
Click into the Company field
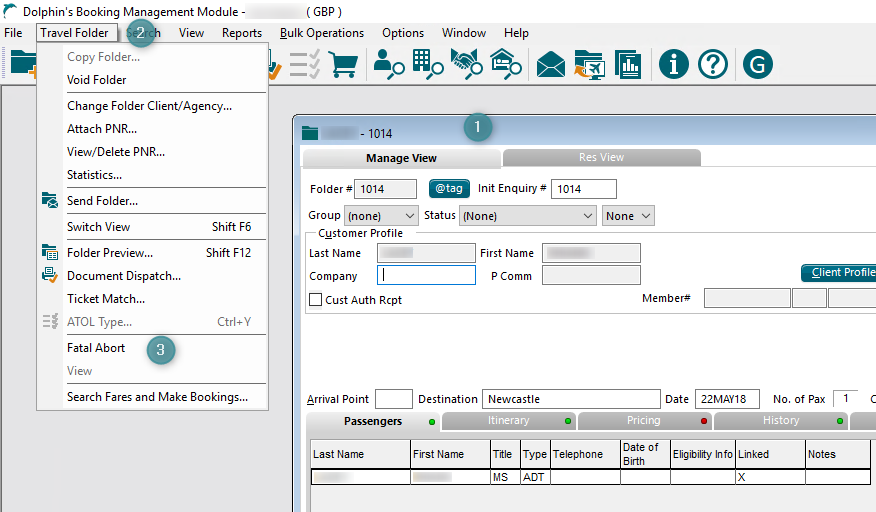426,275
